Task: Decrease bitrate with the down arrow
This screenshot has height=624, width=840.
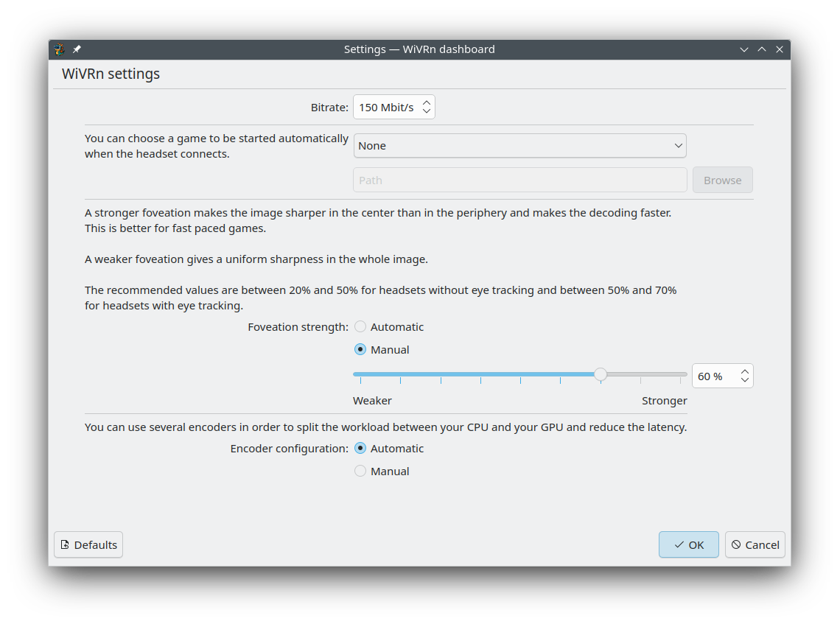Action: [x=426, y=112]
